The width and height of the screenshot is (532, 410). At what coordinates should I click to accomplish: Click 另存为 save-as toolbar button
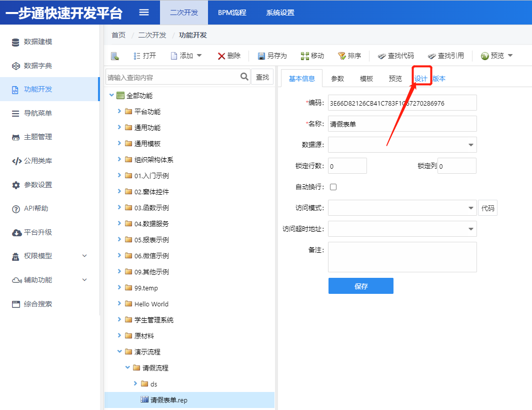272,56
